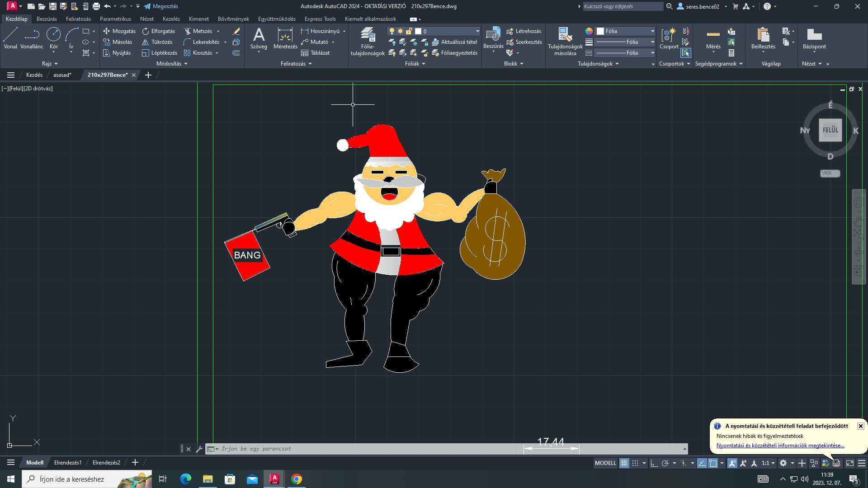Open the Mérés measure tool
This screenshot has height=488, width=868.
713,38
